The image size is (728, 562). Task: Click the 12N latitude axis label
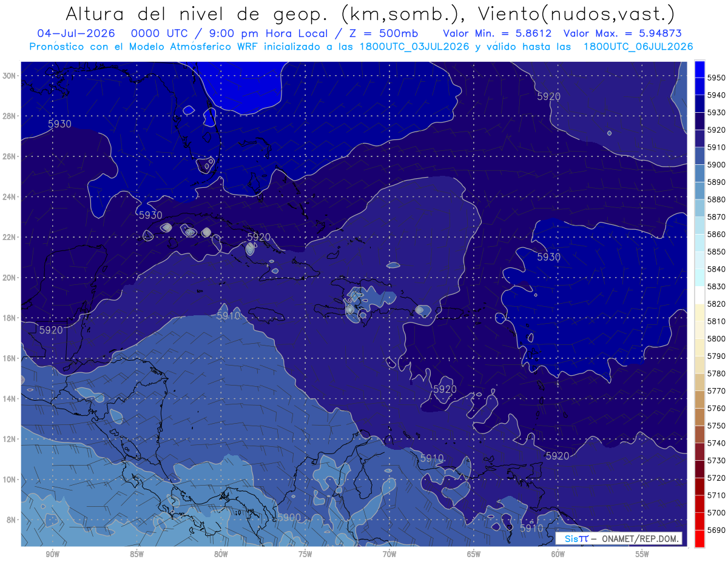click(8, 439)
